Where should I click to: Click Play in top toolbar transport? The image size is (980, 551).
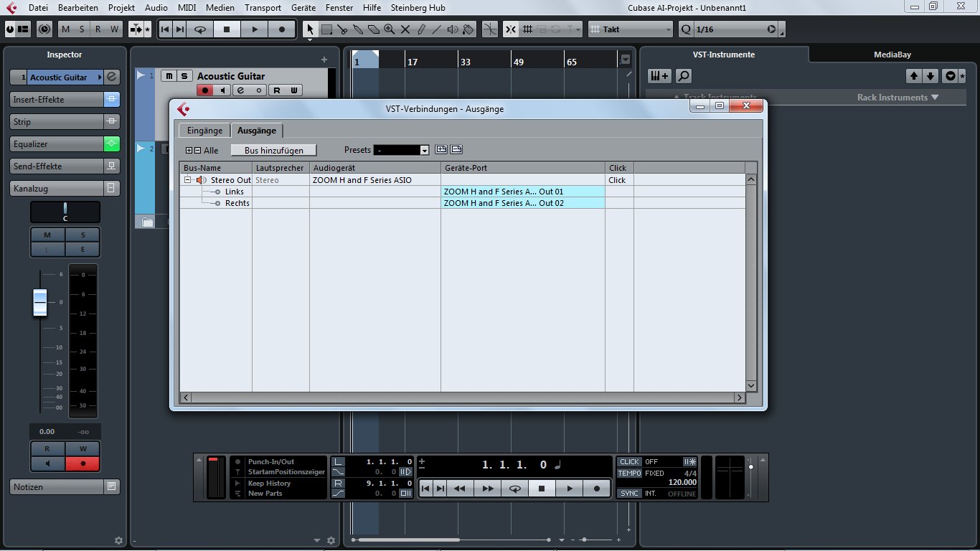tap(254, 29)
